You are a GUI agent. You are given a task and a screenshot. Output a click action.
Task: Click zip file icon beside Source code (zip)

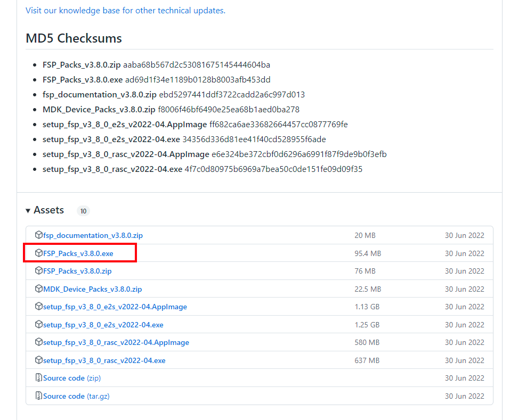tap(38, 378)
